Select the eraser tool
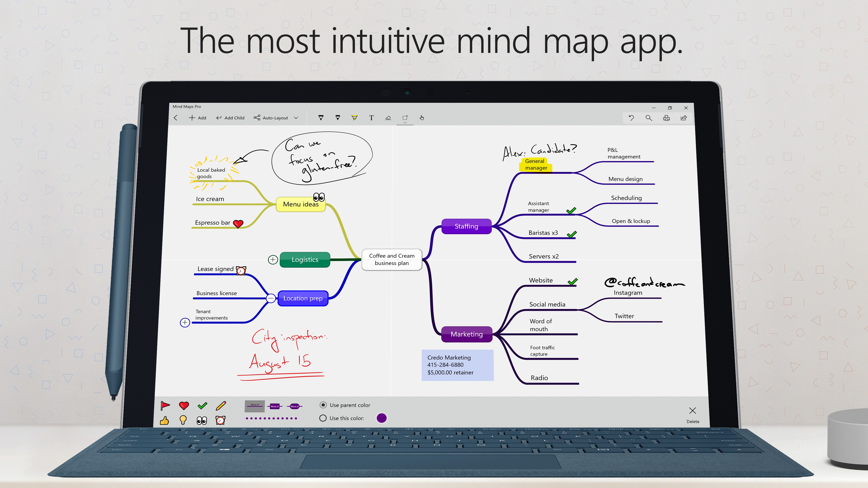Viewport: 868px width, 488px height. click(388, 117)
